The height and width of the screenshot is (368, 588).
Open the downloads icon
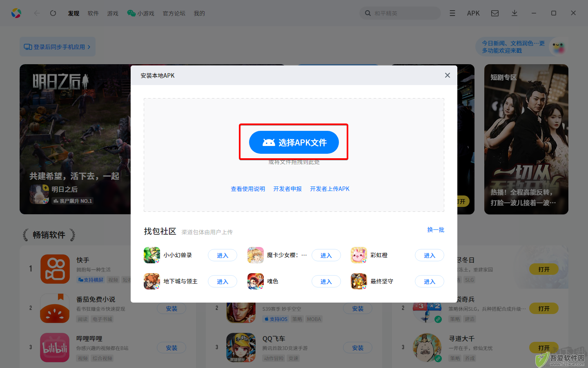click(514, 13)
